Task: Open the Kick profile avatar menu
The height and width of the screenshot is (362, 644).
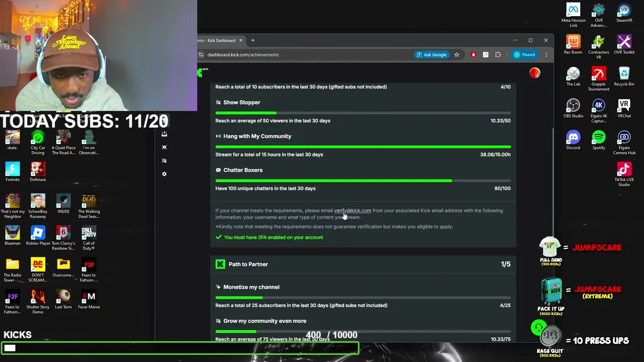Action: 534,73
